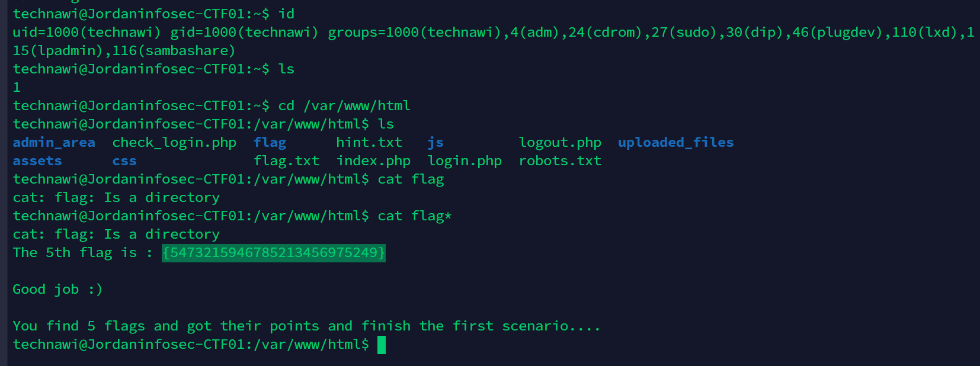Viewport: 980px width, 366px height.
Task: Click the terminal cursor block at prompt
Action: [x=382, y=345]
